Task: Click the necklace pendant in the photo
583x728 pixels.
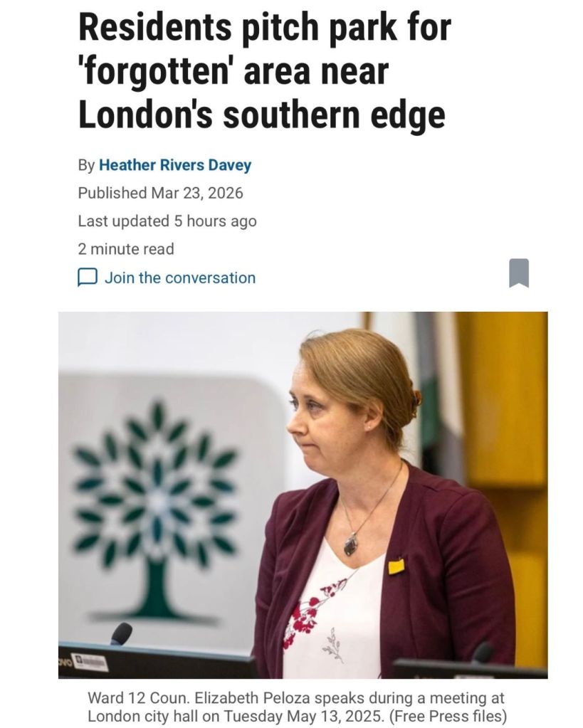Action: click(351, 544)
